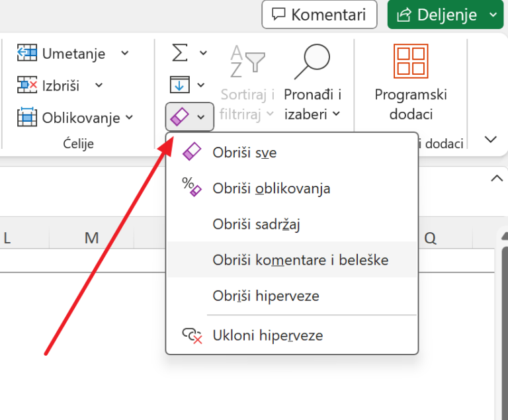Click the Oblikovanje cells icon

27,116
